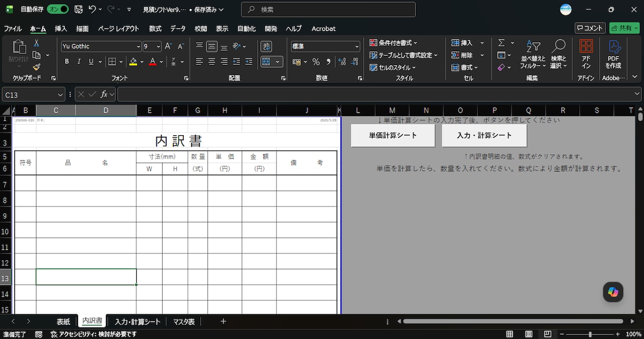644x339 pixels.
Task: Open 並べ替えとフィルター sort and filter menu
Action: 533,54
